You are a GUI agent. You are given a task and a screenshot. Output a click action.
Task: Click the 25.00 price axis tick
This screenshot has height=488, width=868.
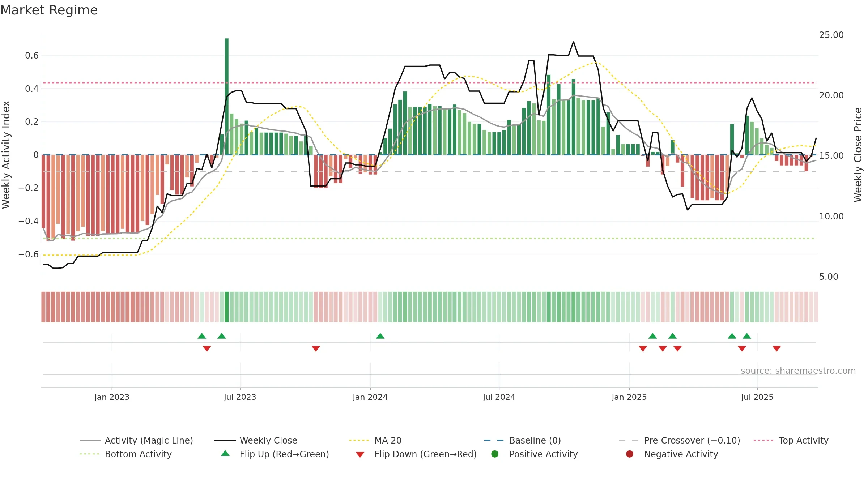point(831,35)
